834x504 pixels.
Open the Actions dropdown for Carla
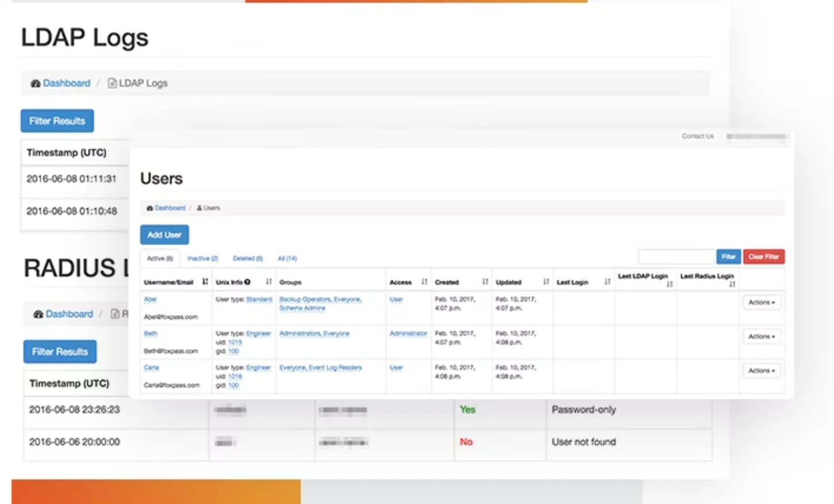point(761,371)
